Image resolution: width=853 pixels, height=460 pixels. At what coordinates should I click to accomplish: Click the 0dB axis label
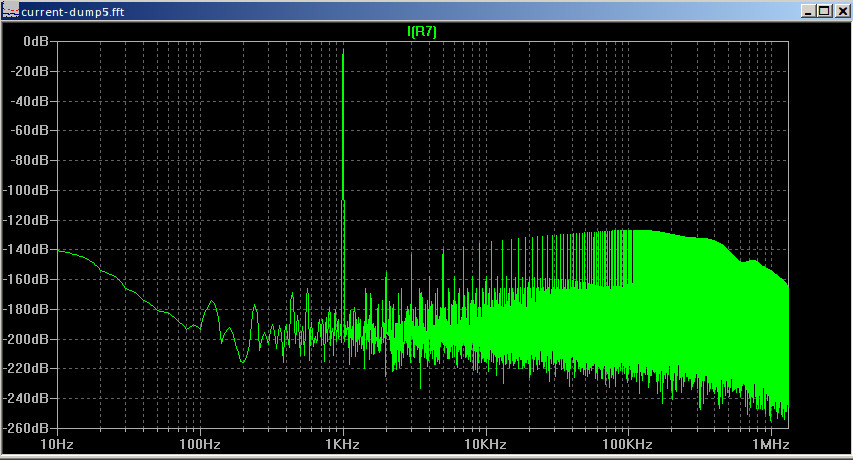pos(36,41)
